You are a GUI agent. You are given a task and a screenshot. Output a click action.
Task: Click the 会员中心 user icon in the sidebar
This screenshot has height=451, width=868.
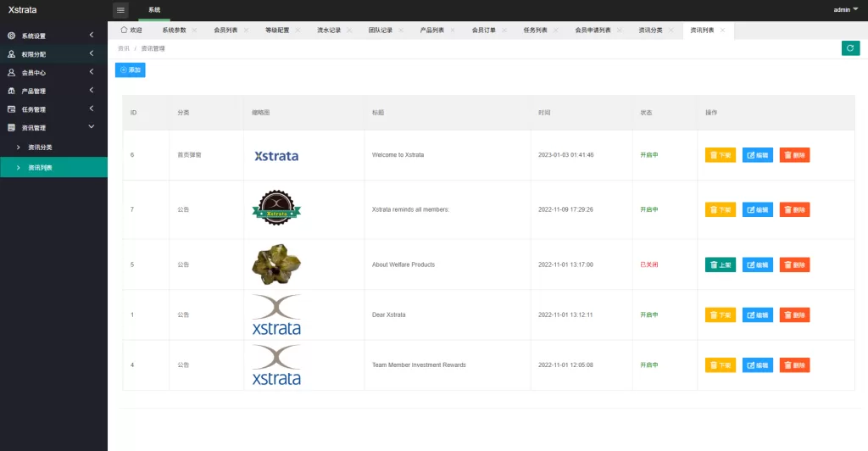click(12, 72)
